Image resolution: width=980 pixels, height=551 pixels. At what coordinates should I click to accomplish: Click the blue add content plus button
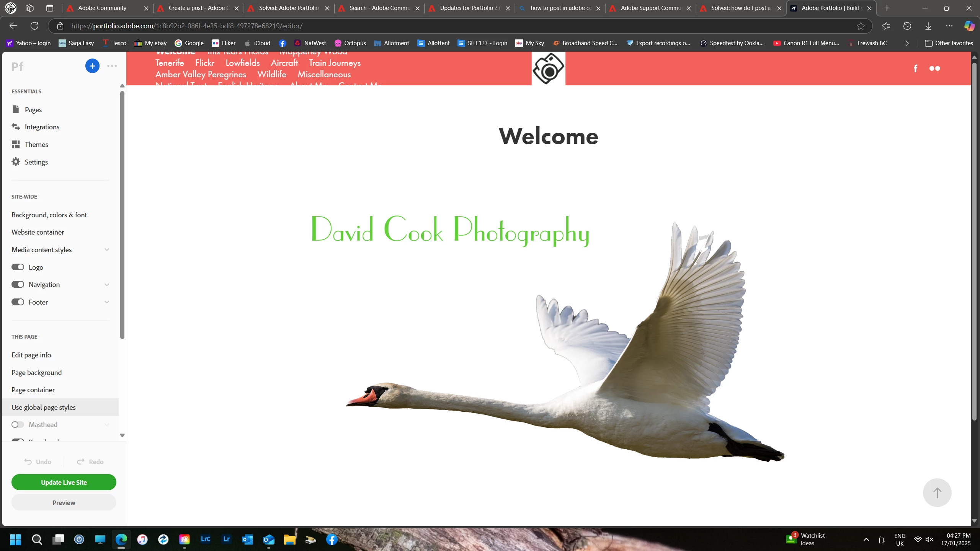pyautogui.click(x=92, y=66)
